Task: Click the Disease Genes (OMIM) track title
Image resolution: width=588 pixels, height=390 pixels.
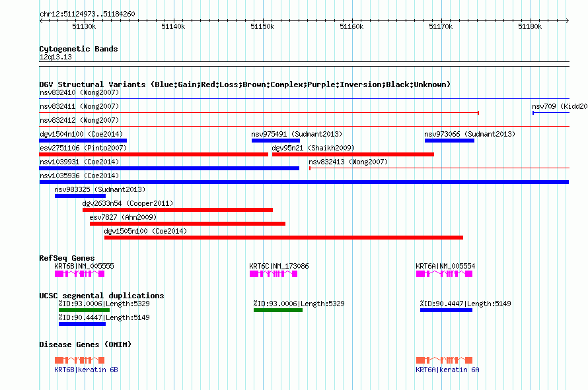Action: [x=85, y=344]
